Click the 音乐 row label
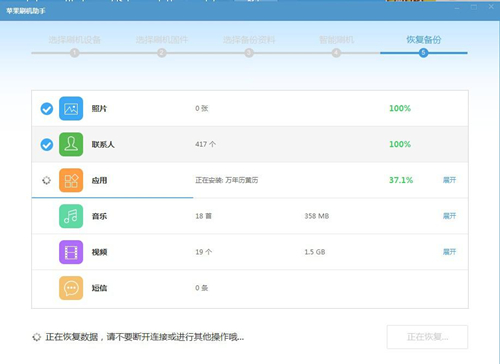 click(99, 216)
